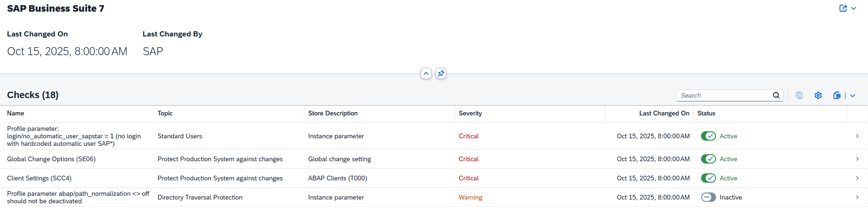The width and height of the screenshot is (868, 207).
Task: Export the table to spreadsheet
Action: [x=837, y=95]
